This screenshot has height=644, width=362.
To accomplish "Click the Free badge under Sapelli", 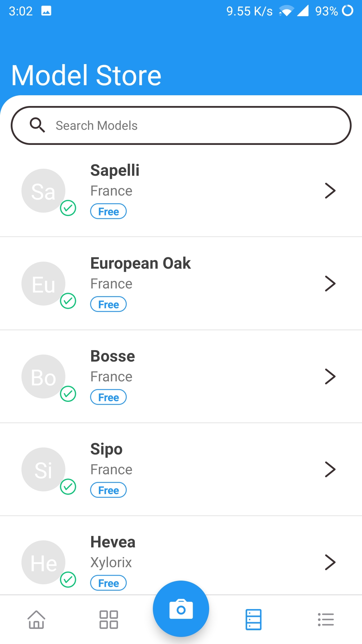I will coord(108,211).
